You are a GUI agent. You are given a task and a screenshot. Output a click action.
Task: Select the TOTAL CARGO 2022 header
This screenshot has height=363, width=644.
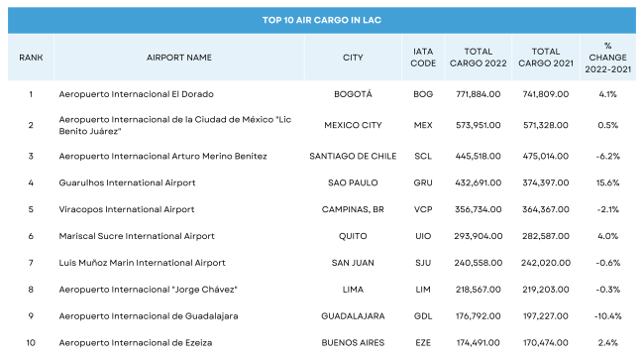coord(479,58)
